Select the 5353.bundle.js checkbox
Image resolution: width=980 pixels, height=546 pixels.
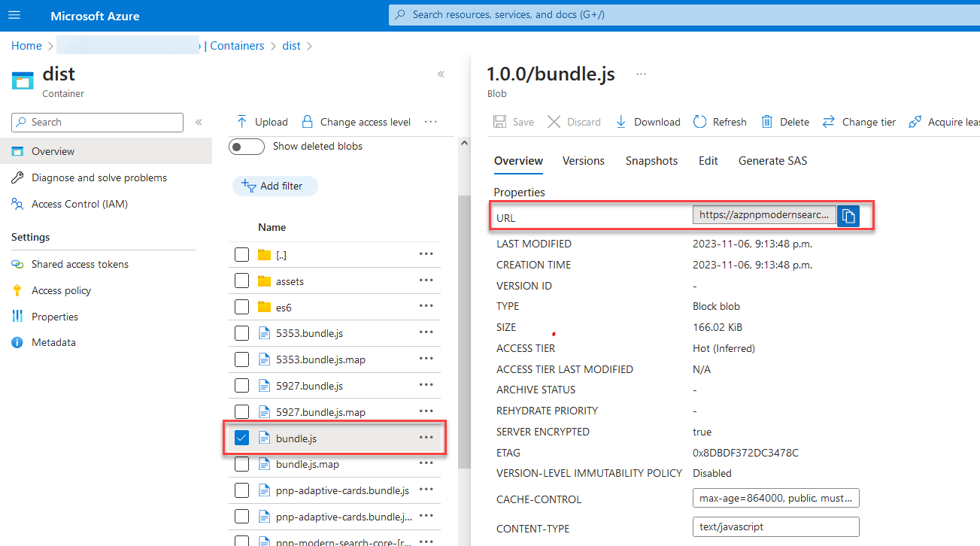[x=241, y=333]
